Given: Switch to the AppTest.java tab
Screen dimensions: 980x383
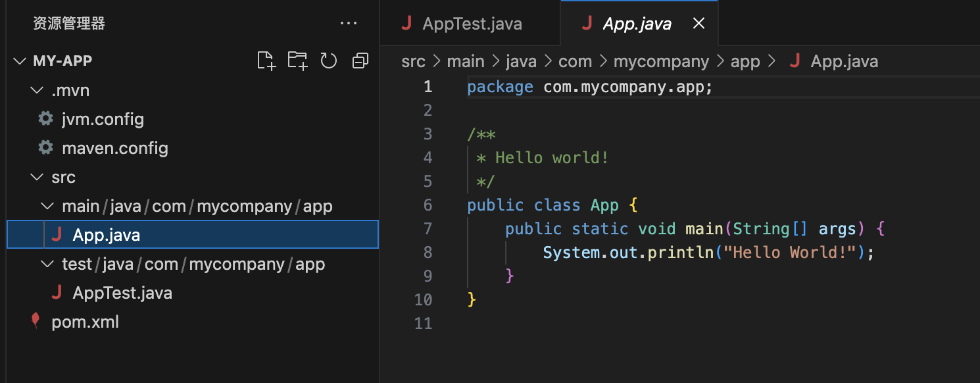Looking at the screenshot, I should click(x=471, y=24).
